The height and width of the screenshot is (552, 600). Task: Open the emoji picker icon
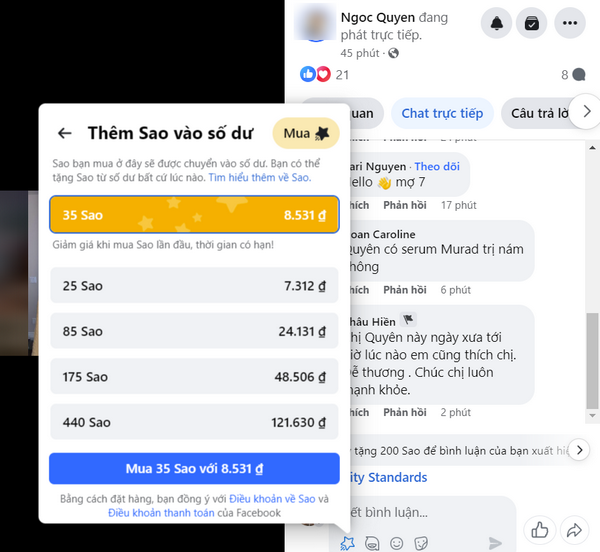tap(396, 543)
